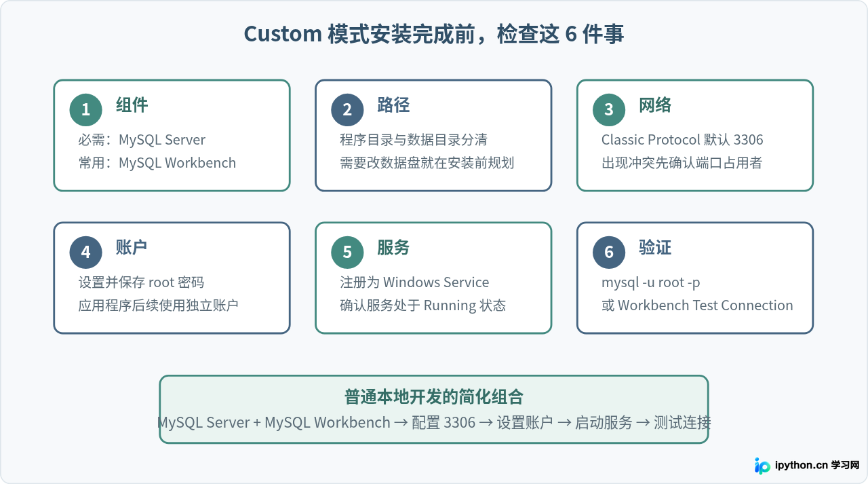Click the number 3 circle beside 网络
868x484 pixels.
(x=609, y=109)
